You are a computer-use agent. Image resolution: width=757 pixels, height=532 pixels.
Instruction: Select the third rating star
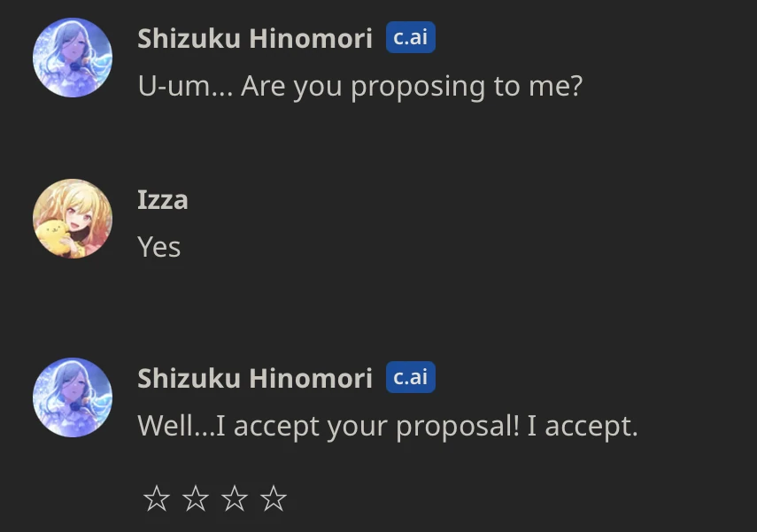pos(235,499)
